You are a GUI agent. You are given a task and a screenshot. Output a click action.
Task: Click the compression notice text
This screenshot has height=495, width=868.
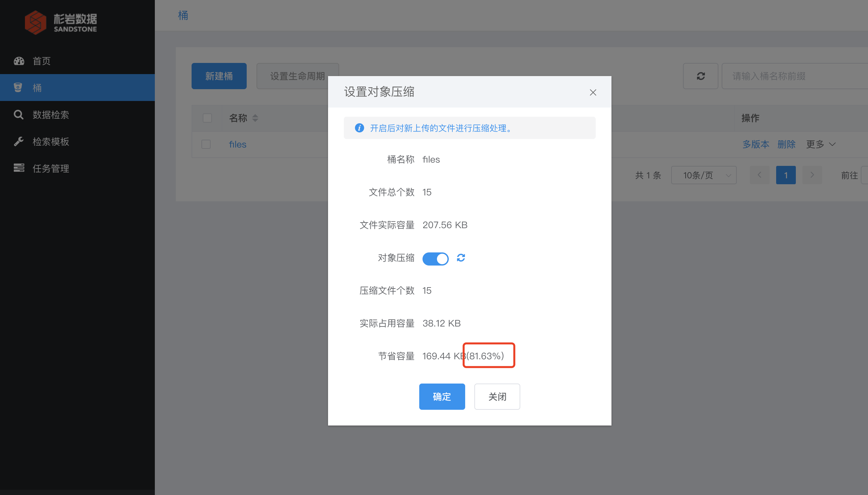pos(441,128)
